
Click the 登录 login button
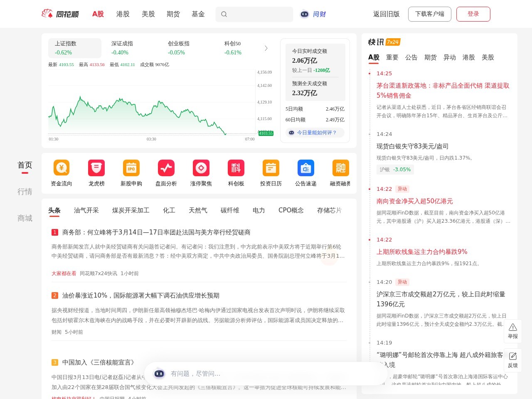pos(473,13)
